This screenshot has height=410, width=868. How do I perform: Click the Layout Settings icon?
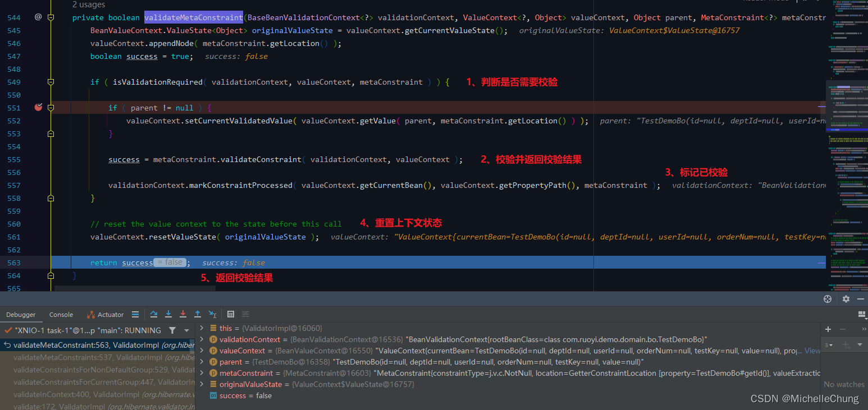pos(862,314)
